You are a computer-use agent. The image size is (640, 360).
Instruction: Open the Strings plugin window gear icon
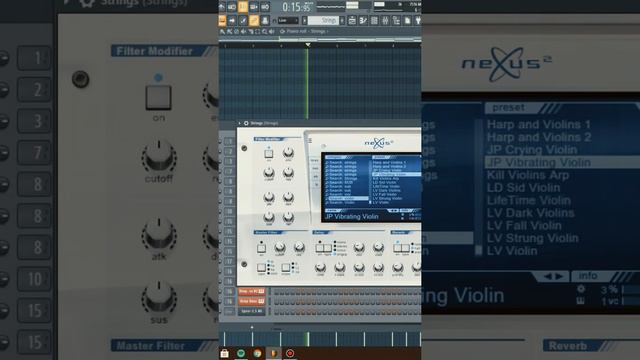point(246,123)
